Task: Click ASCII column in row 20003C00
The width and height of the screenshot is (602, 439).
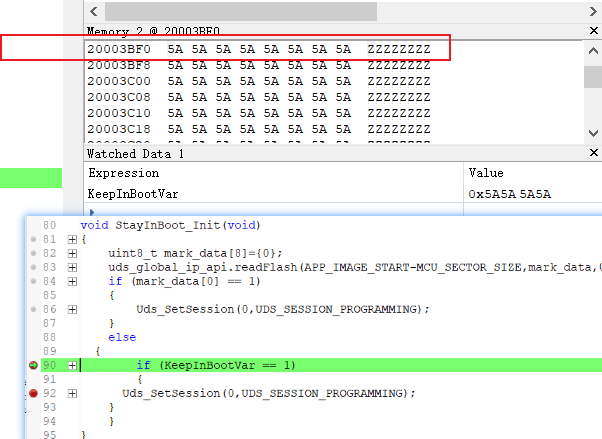Action: click(x=399, y=81)
